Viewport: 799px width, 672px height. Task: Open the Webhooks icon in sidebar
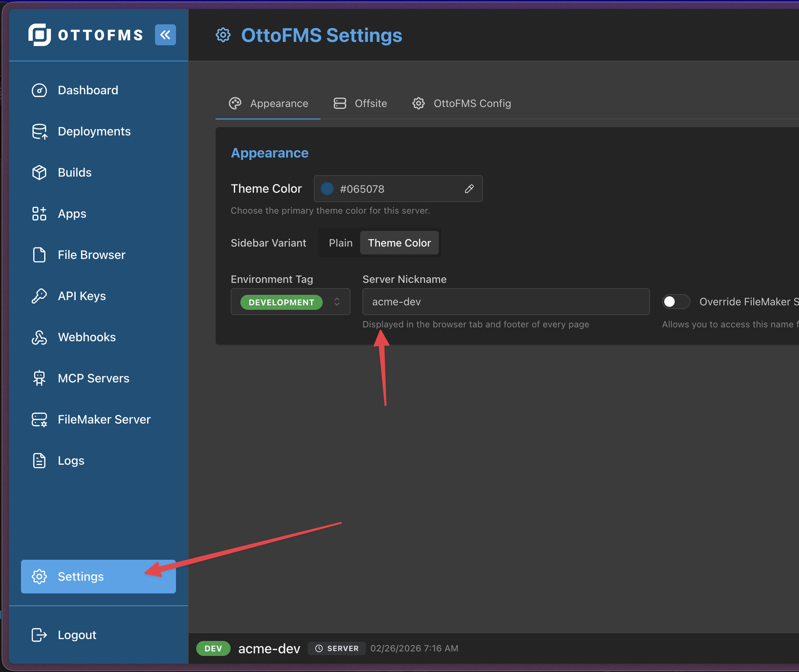(x=39, y=337)
